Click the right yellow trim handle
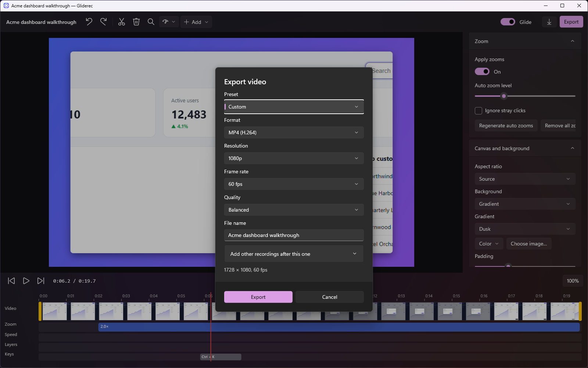This screenshot has height=368, width=588. 580,311
